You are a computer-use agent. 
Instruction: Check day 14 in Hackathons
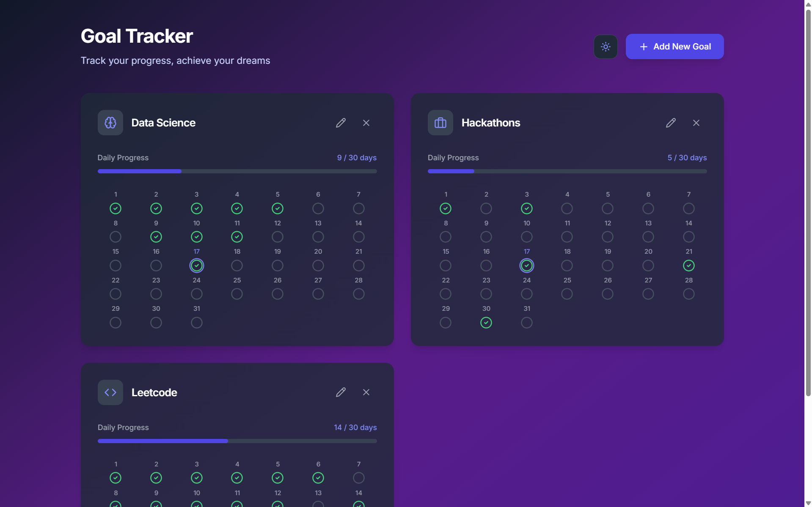click(689, 237)
